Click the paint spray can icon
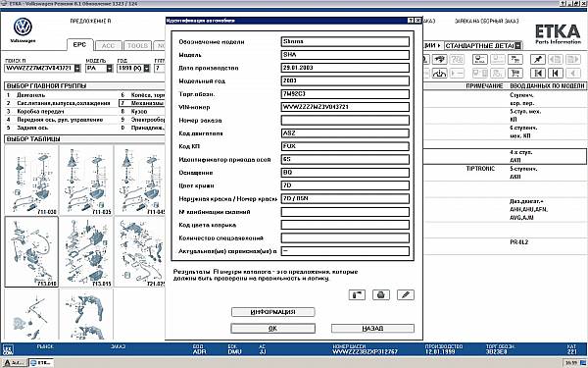This screenshot has height=368, width=588. [357, 294]
